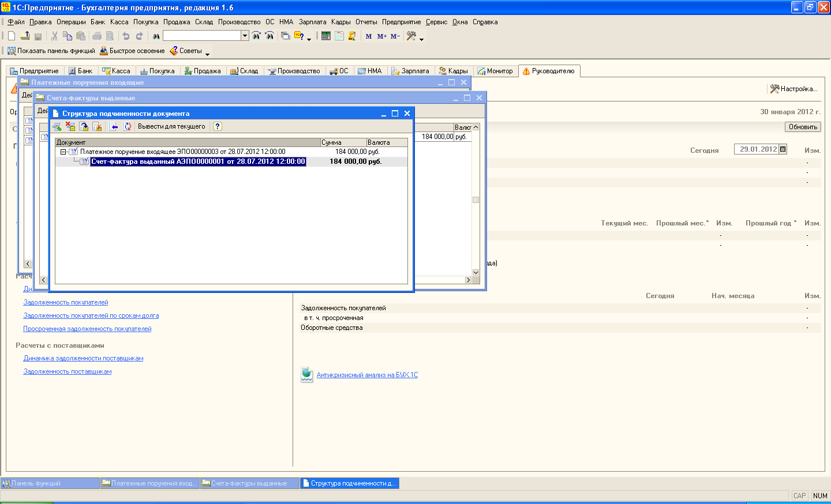
Task: Open the search field dropdown arrow
Action: pyautogui.click(x=245, y=36)
